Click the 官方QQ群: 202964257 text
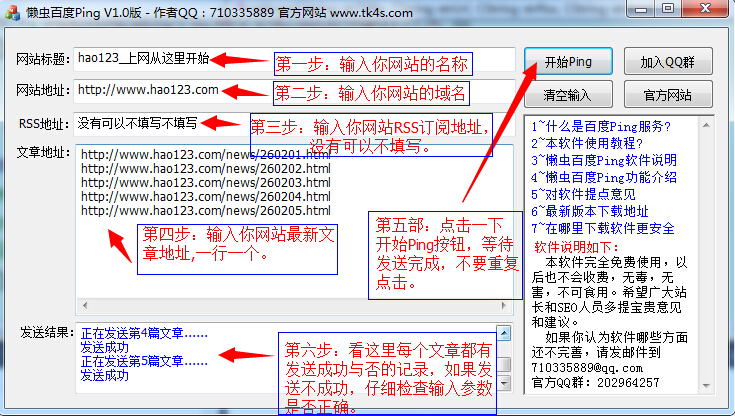The image size is (735, 416). pyautogui.click(x=595, y=383)
